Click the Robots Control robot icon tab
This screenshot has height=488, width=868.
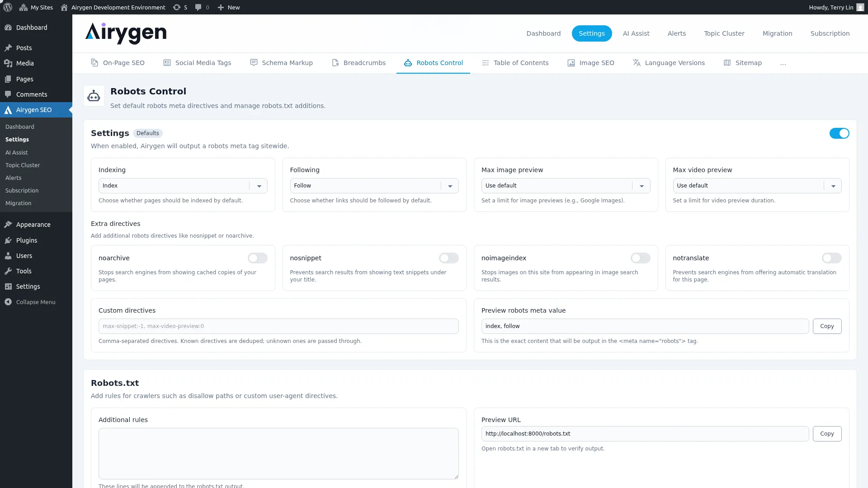pyautogui.click(x=408, y=63)
